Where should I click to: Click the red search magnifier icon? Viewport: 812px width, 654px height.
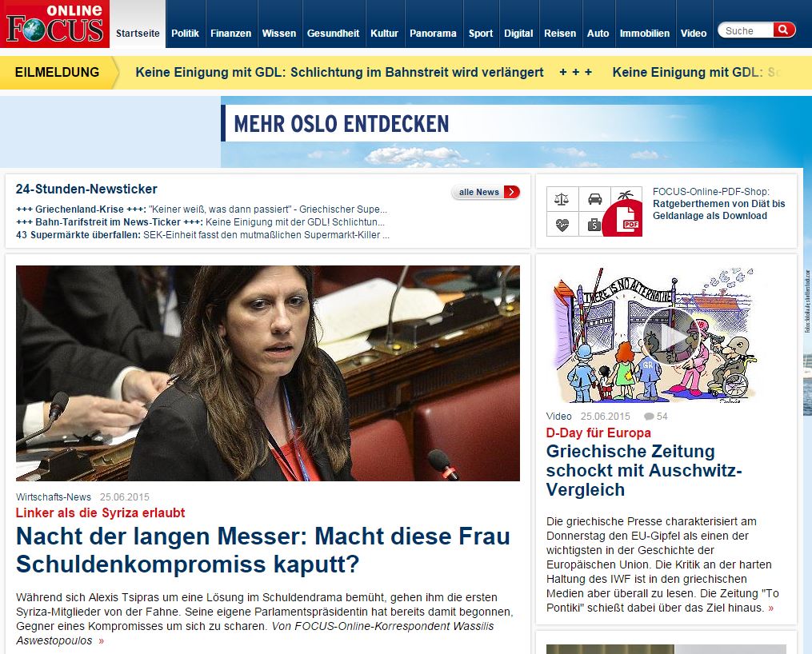point(784,30)
